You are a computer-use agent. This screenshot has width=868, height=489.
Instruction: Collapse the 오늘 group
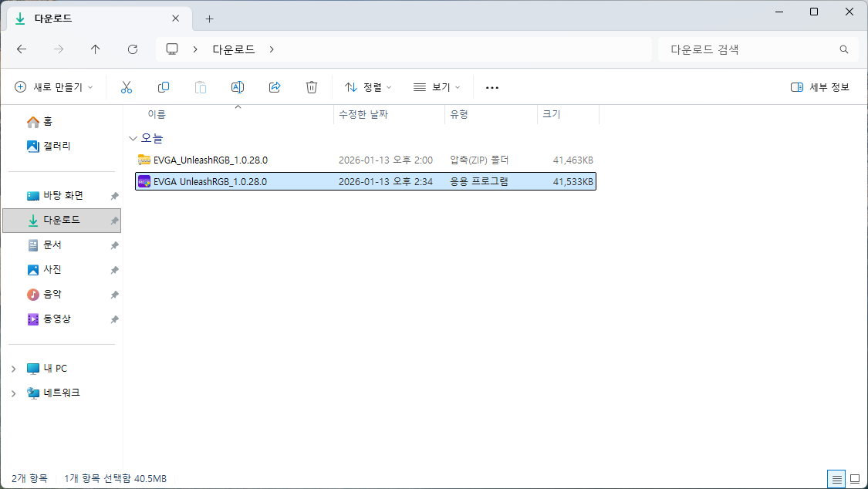(133, 138)
